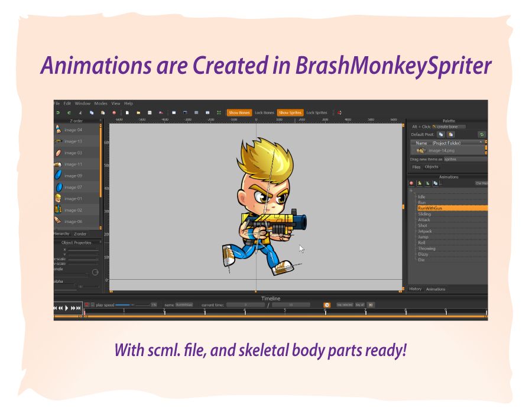Click the red icon right of Lock Sprites

(339, 112)
